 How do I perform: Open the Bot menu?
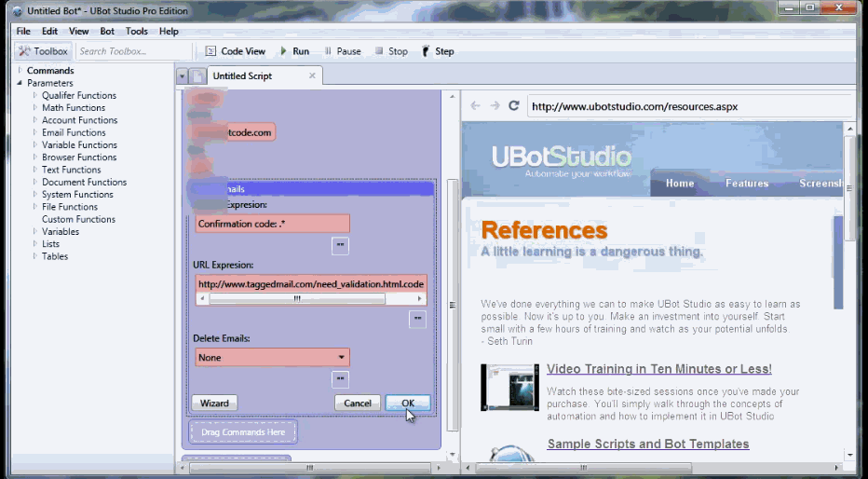107,31
